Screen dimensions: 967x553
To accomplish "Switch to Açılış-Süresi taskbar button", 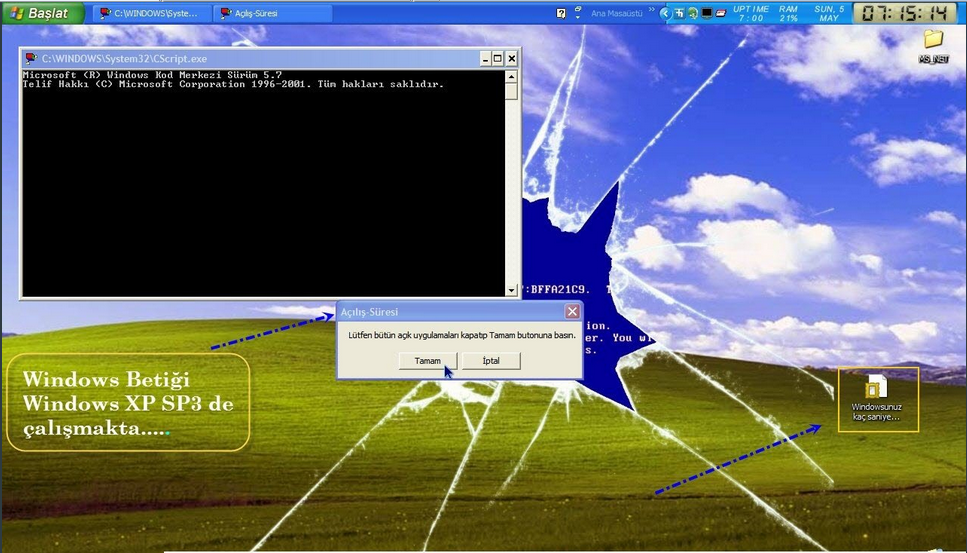I will tap(273, 13).
